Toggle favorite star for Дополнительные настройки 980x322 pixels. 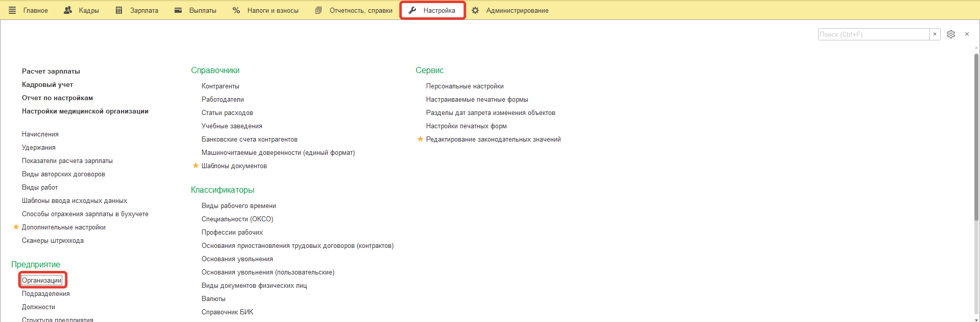tap(16, 227)
